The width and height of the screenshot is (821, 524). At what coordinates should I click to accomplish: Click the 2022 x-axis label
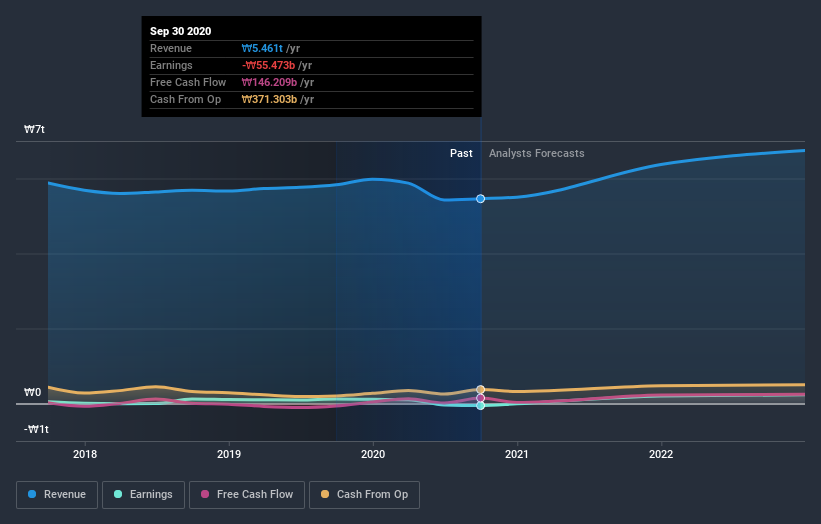[661, 454]
